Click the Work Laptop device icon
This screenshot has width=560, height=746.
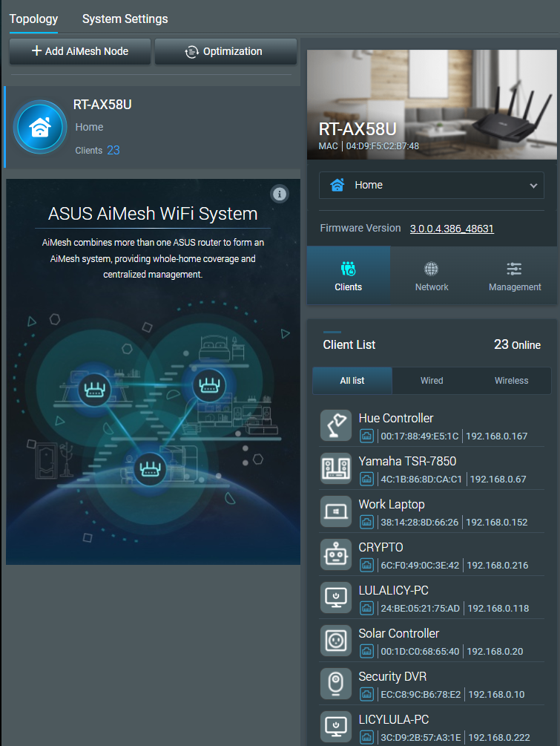(335, 511)
